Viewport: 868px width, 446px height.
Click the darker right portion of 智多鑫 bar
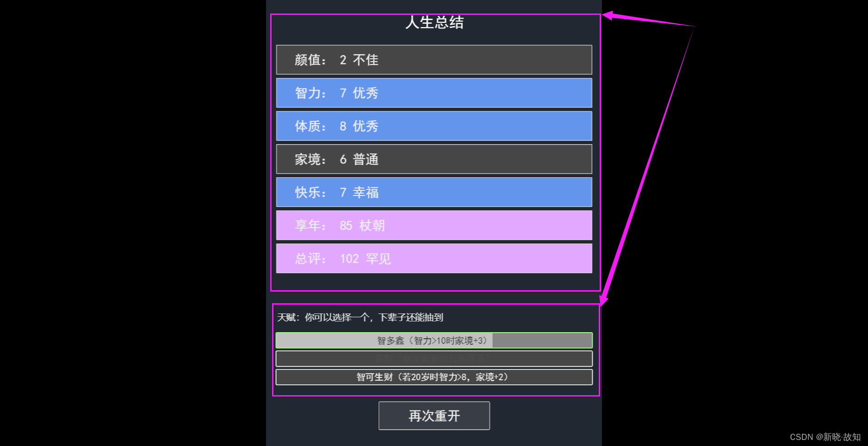[542, 341]
